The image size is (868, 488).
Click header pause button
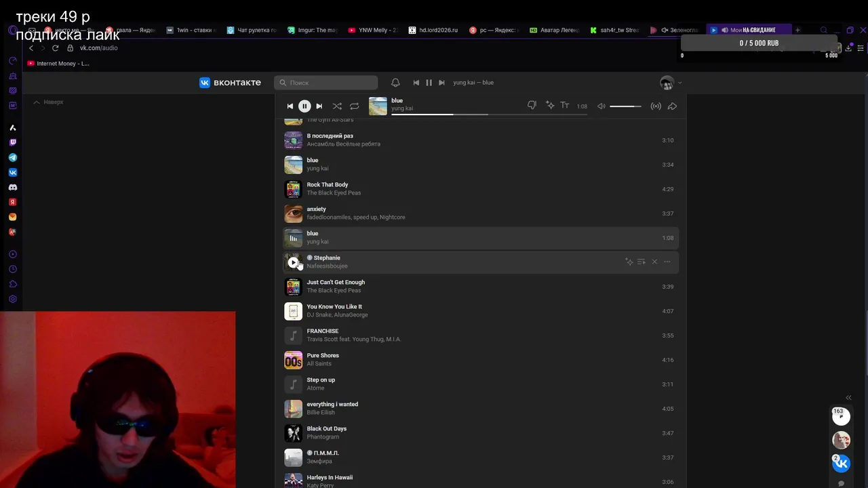coord(429,83)
